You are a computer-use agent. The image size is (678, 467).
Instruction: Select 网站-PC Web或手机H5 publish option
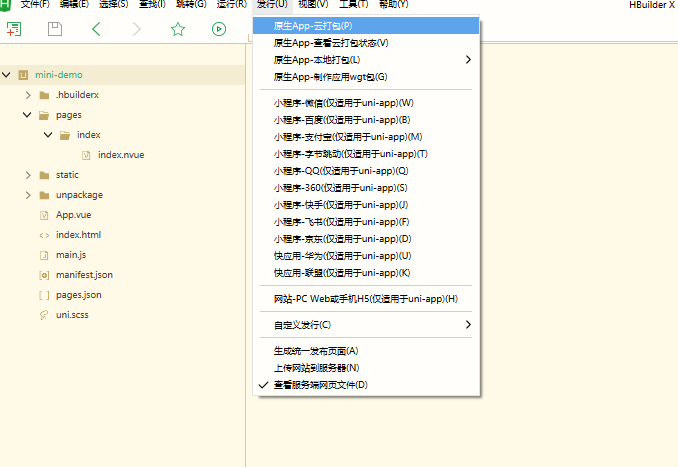pos(365,299)
